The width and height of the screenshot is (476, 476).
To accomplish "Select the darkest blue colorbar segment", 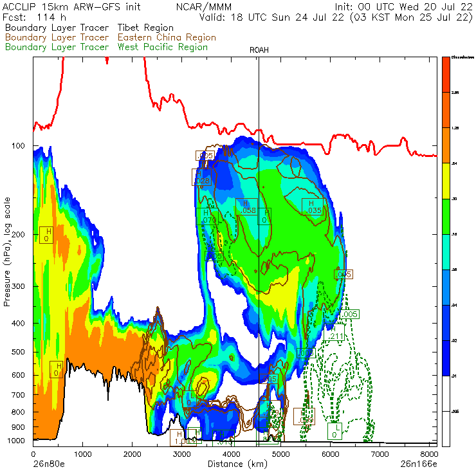I will 446,358.
